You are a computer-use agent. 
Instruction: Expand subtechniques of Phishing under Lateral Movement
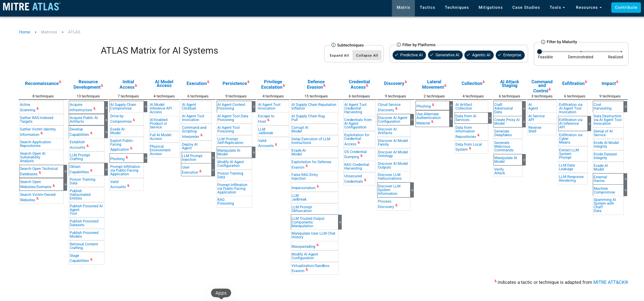click(x=451, y=106)
